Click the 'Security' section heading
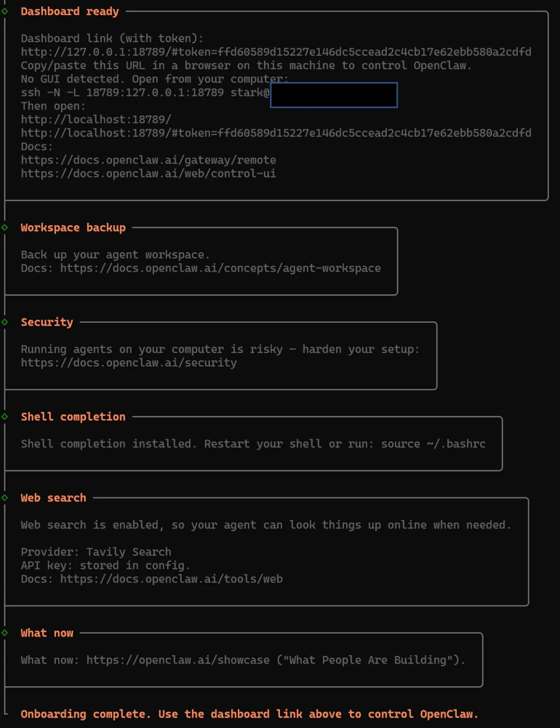 [47, 322]
